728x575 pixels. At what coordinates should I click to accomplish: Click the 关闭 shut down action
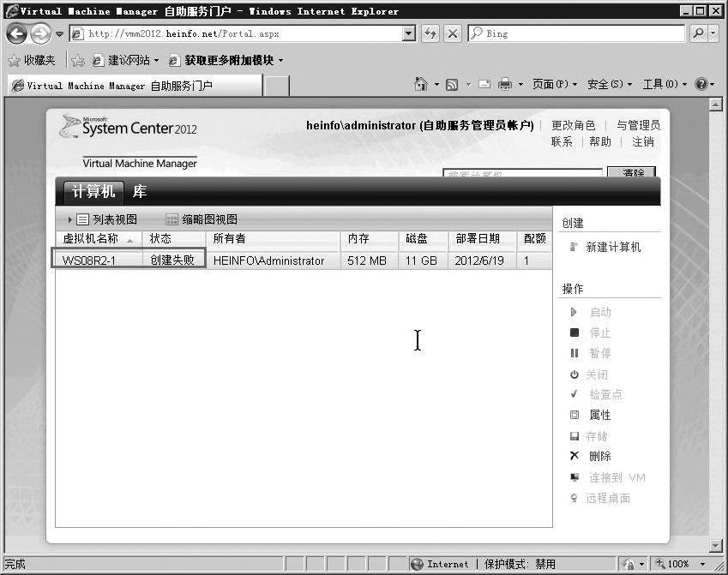589,374
